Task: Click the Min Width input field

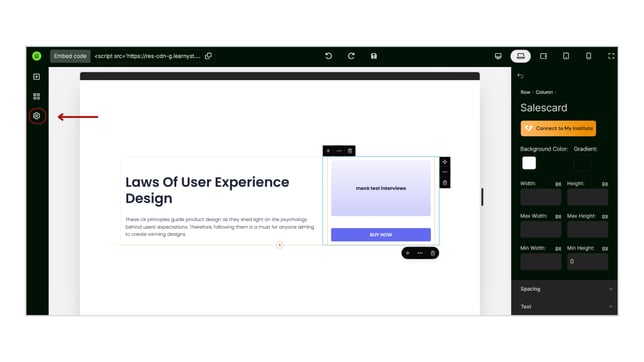Action: [x=540, y=262]
